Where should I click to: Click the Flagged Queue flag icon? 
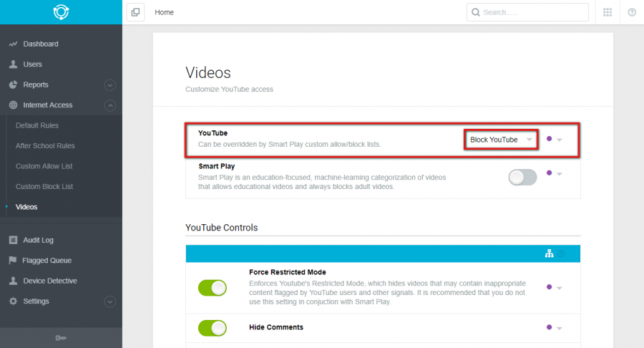13,260
